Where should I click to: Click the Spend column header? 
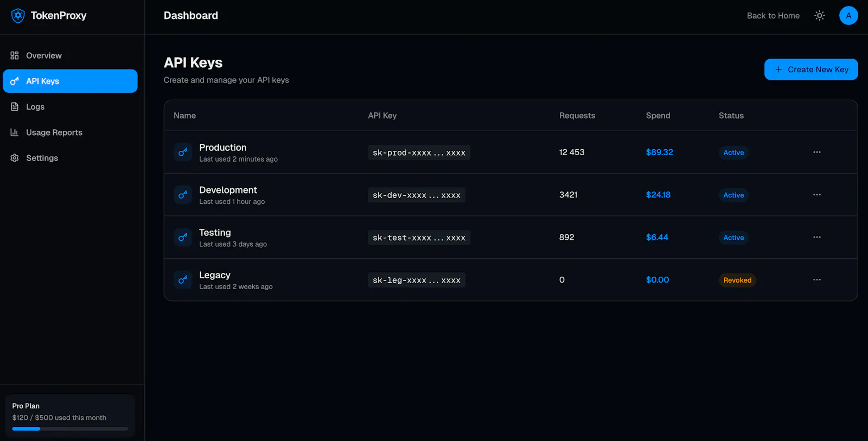point(658,116)
